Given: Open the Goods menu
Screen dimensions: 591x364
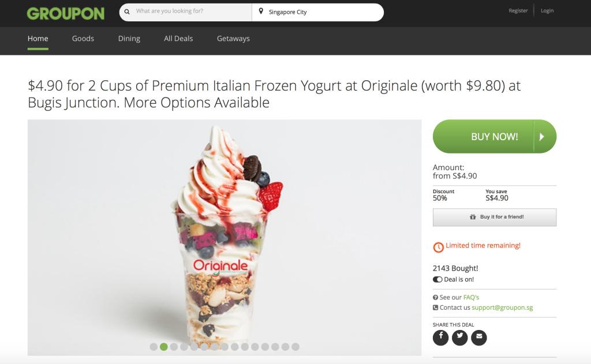Looking at the screenshot, I should [83, 39].
